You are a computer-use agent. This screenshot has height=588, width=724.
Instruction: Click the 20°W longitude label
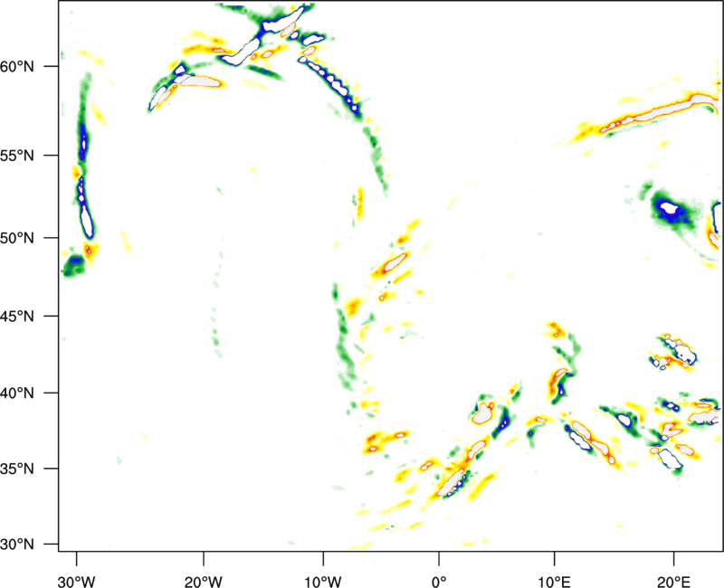(203, 582)
